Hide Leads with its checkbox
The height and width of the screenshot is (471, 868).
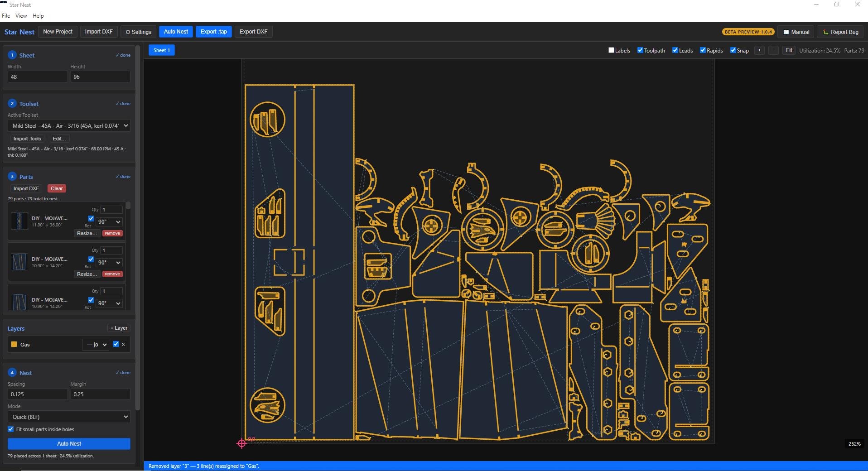click(x=675, y=50)
